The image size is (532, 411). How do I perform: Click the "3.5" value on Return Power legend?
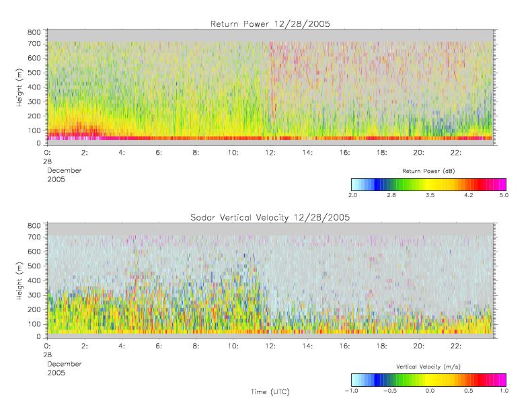(430, 195)
